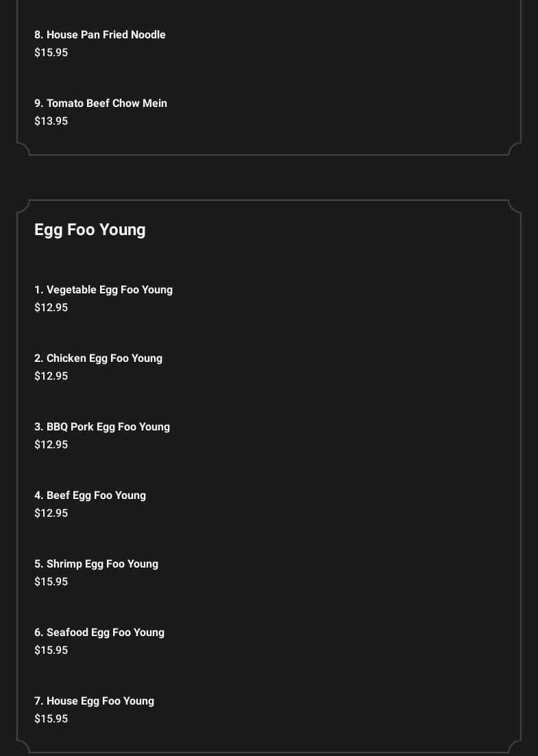Click the Egg Foo Young section heading

tap(90, 230)
